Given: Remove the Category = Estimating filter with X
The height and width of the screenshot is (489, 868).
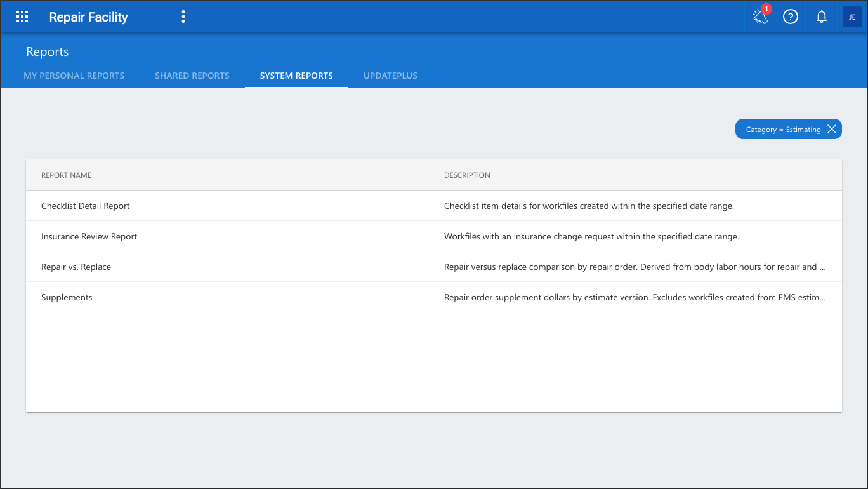Looking at the screenshot, I should [x=832, y=130].
